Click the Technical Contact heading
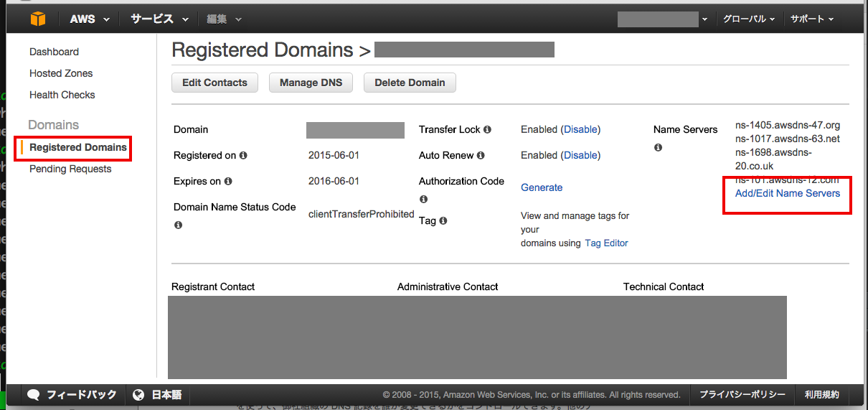The image size is (868, 410). pos(664,286)
